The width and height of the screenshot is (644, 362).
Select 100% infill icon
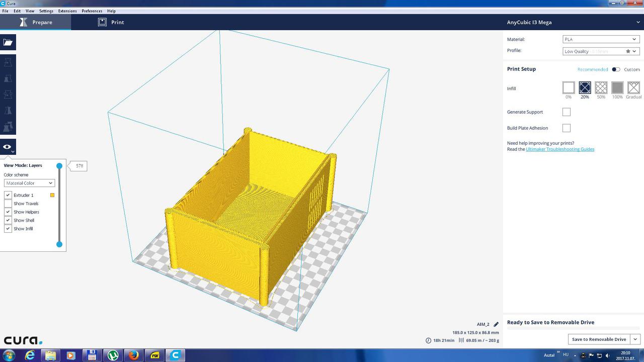click(617, 88)
